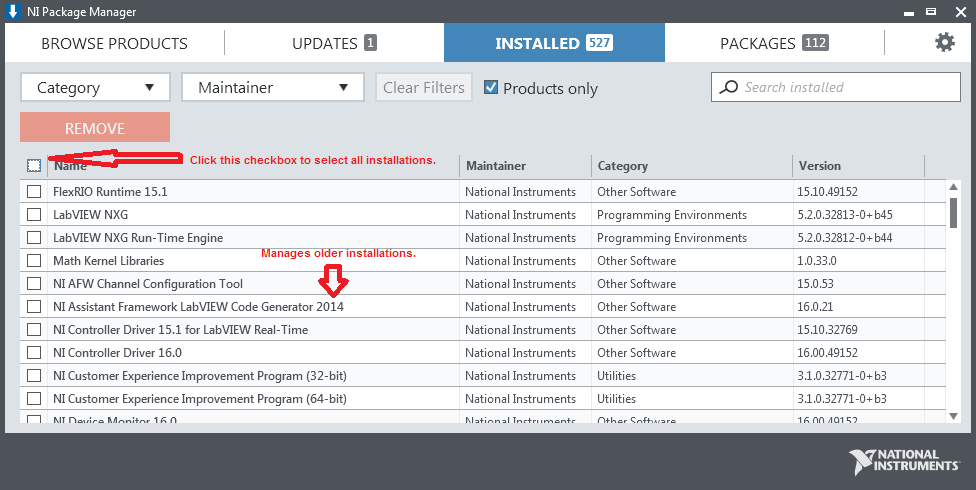Viewport: 976px width, 490px height.
Task: Sort by the Name column header
Action: [70, 166]
